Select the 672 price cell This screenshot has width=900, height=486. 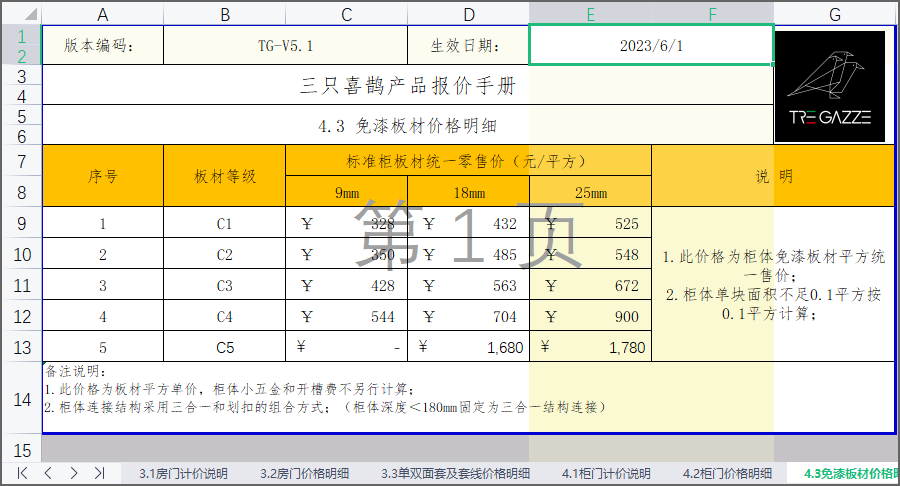tap(591, 285)
